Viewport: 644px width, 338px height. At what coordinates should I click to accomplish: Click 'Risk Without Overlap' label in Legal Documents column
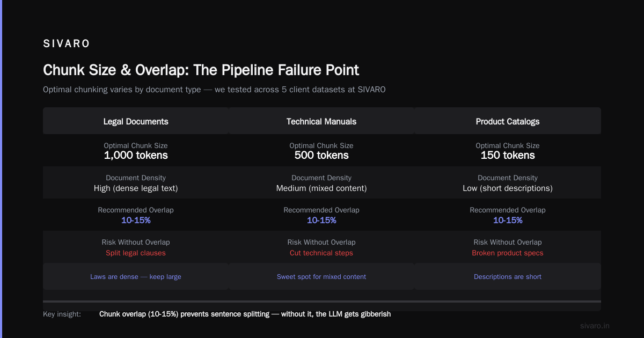136,242
